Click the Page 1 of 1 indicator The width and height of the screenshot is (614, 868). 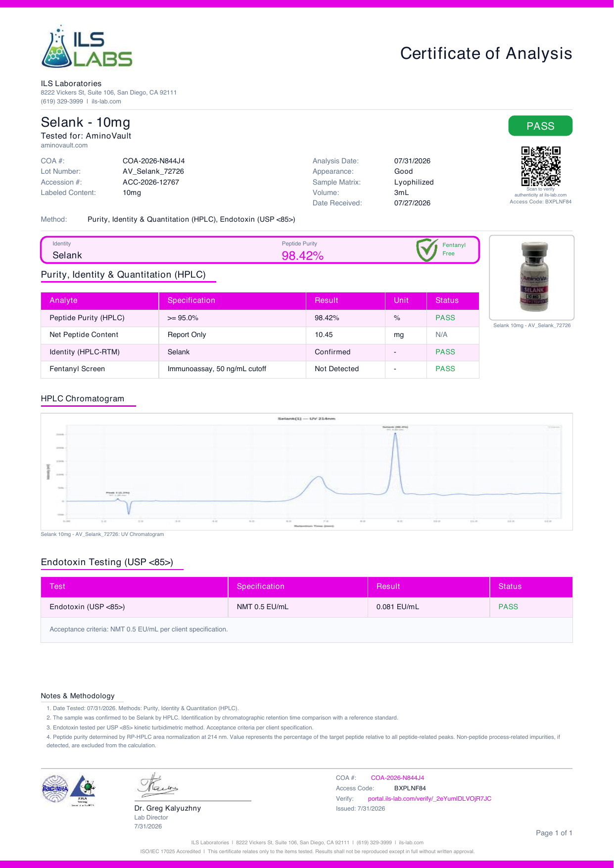tap(554, 833)
